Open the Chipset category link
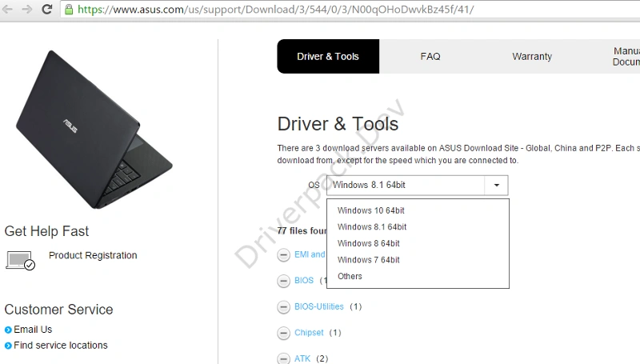640x364 pixels. 309,333
